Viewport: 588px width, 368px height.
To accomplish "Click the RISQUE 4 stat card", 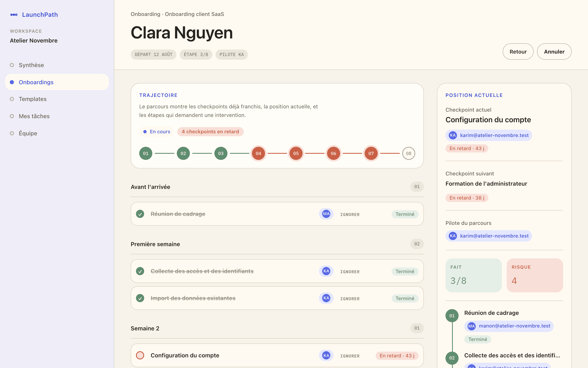I will coord(535,275).
